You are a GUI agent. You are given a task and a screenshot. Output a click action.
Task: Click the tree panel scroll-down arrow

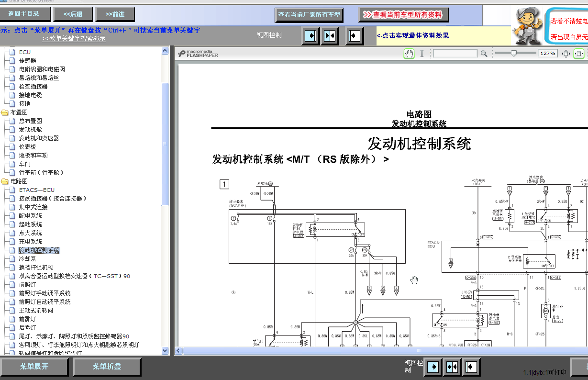click(x=165, y=351)
